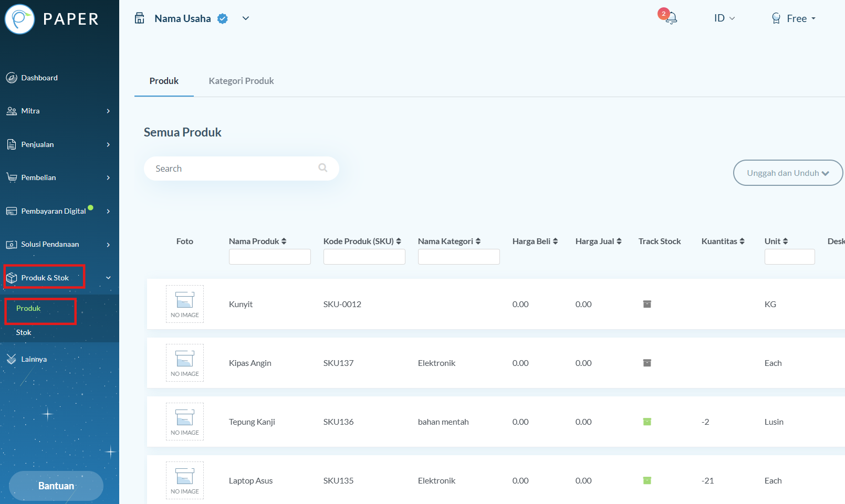
Task: Open Unggah dan Unduh dropdown
Action: click(x=788, y=173)
